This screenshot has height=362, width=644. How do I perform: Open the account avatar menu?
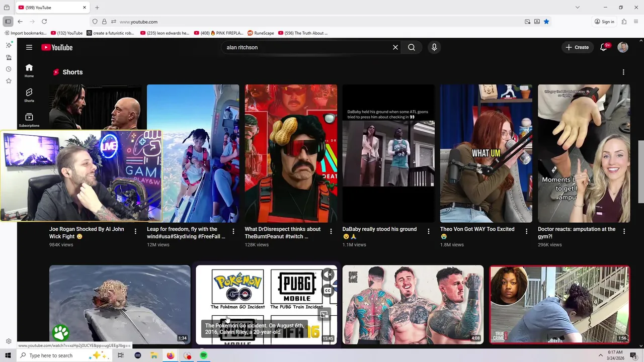(623, 47)
